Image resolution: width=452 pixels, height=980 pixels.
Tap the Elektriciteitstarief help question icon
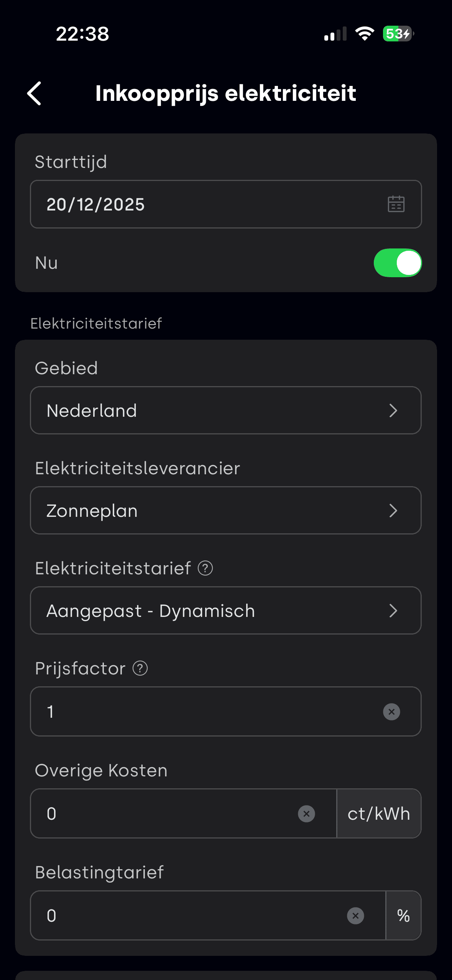click(x=205, y=568)
